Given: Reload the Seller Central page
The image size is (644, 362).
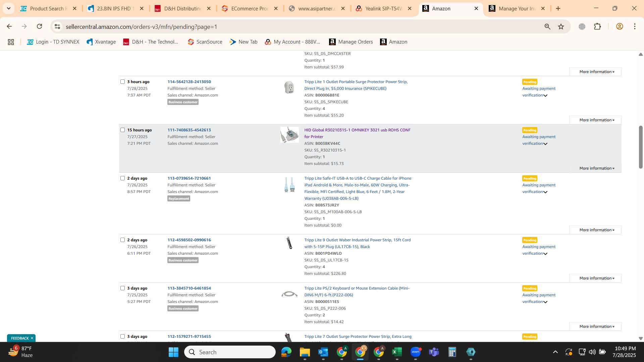Looking at the screenshot, I should [x=39, y=26].
